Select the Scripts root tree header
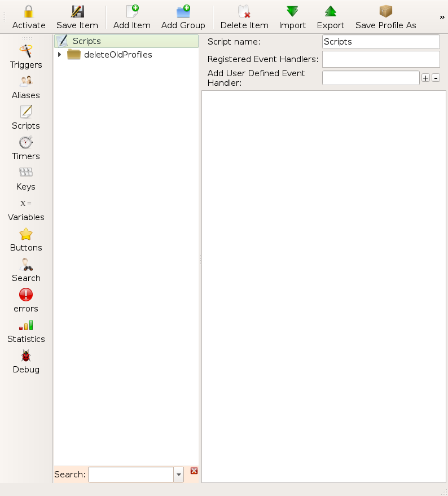Image resolution: width=448 pixels, height=496 pixels. click(x=126, y=41)
